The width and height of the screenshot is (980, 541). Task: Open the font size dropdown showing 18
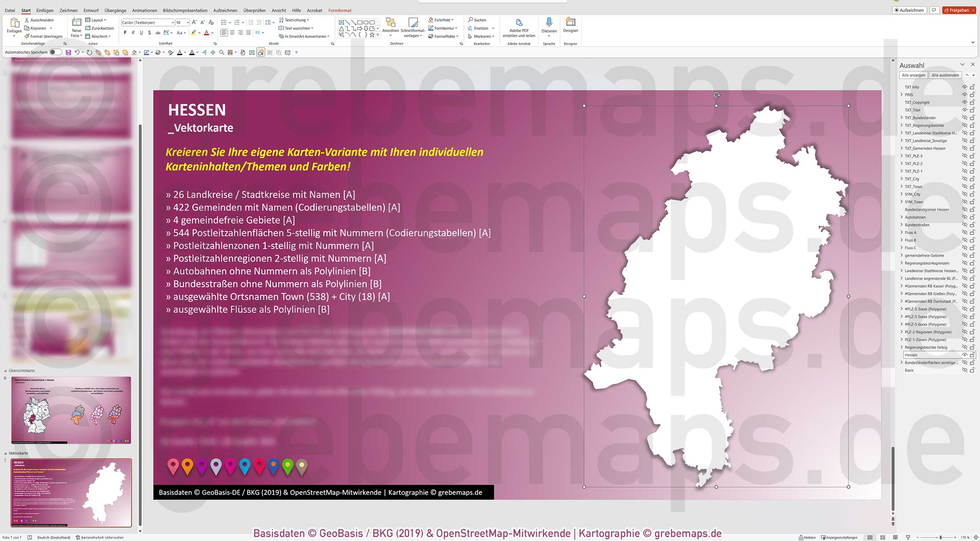tap(183, 22)
